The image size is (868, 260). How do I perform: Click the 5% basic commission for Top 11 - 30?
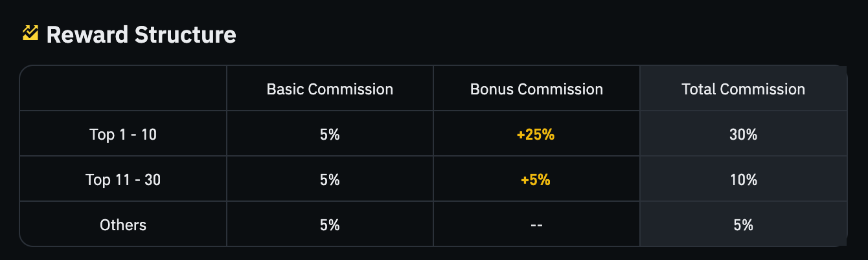tap(330, 180)
